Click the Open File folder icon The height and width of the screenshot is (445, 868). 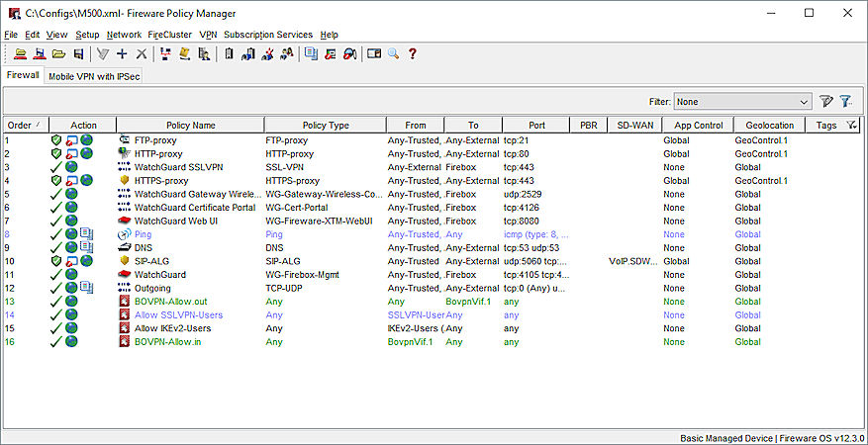[58, 54]
